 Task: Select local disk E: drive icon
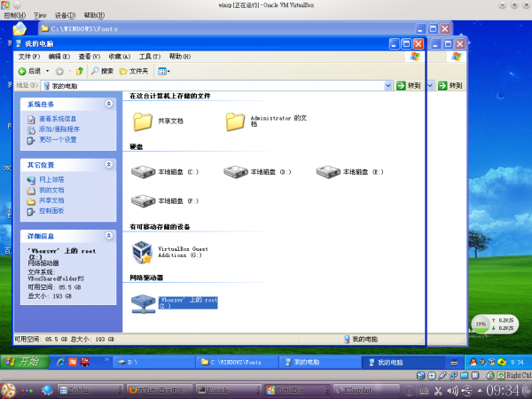328,172
